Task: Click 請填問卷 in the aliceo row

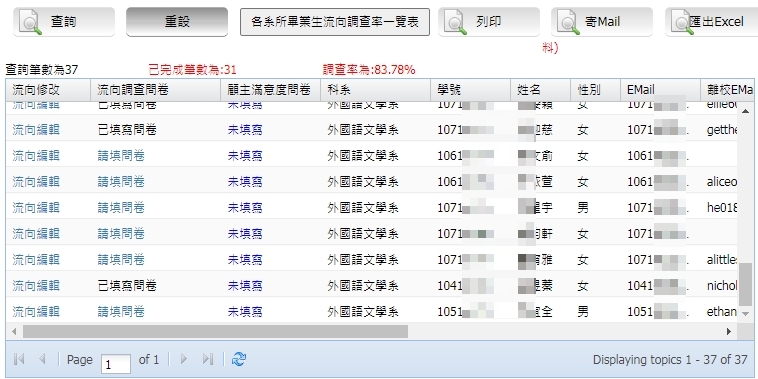Action: pyautogui.click(x=121, y=182)
